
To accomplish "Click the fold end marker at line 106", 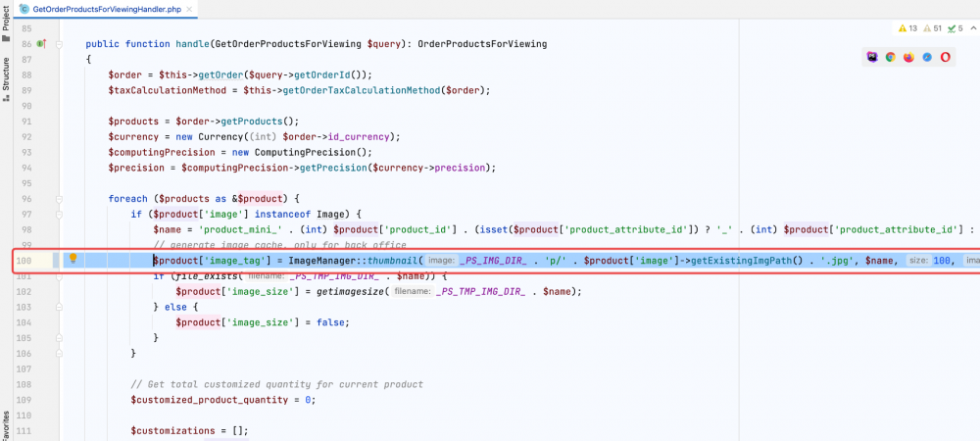I will 59,354.
